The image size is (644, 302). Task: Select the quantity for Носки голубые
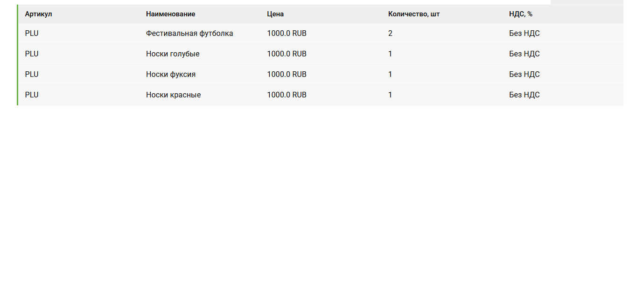pyautogui.click(x=390, y=54)
